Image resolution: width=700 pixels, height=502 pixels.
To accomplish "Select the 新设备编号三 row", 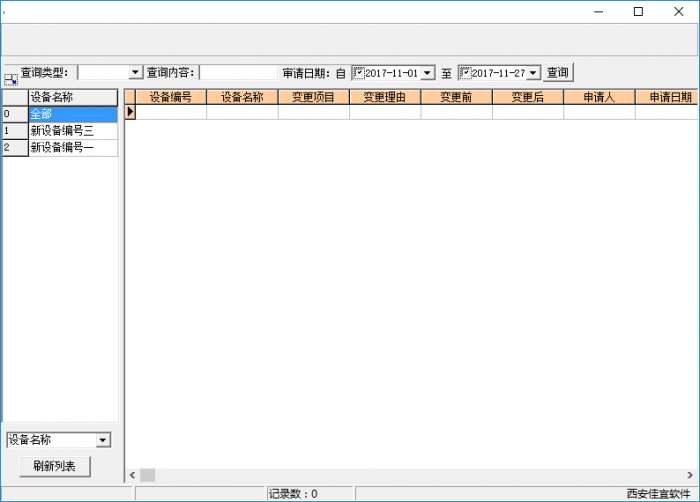I will pos(73,131).
